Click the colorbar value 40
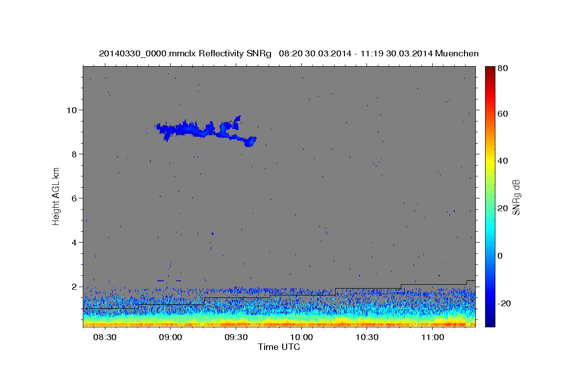Viewport: 588px width, 392px height. point(504,161)
